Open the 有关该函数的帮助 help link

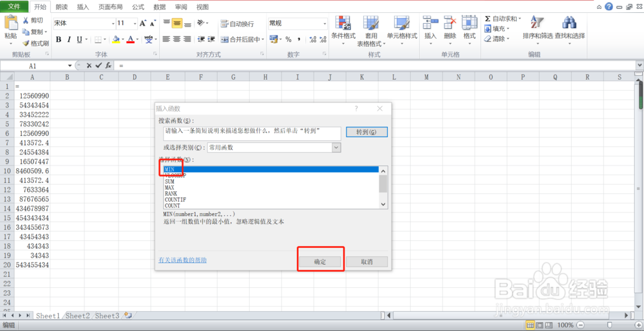(182, 260)
